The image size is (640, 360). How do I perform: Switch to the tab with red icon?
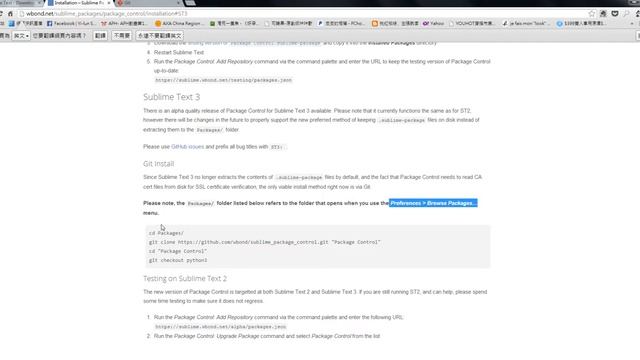point(149,3)
